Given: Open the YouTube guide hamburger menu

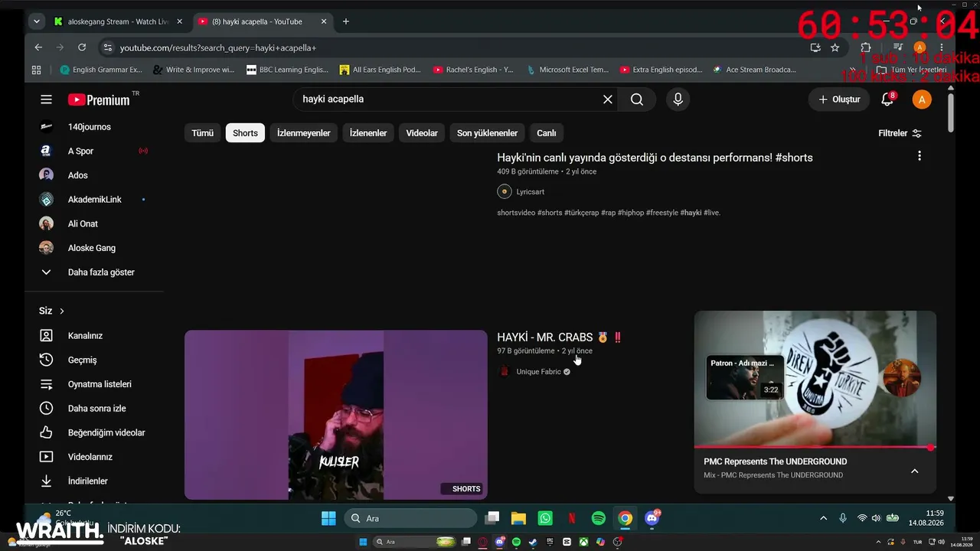Looking at the screenshot, I should (46, 99).
